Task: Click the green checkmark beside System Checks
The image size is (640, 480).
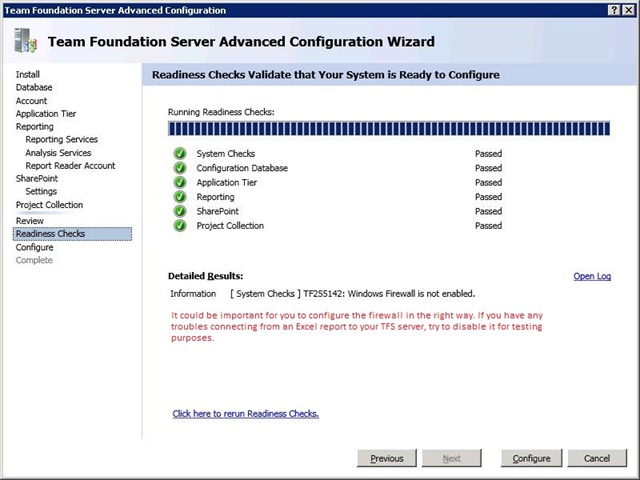Action: pyautogui.click(x=180, y=154)
